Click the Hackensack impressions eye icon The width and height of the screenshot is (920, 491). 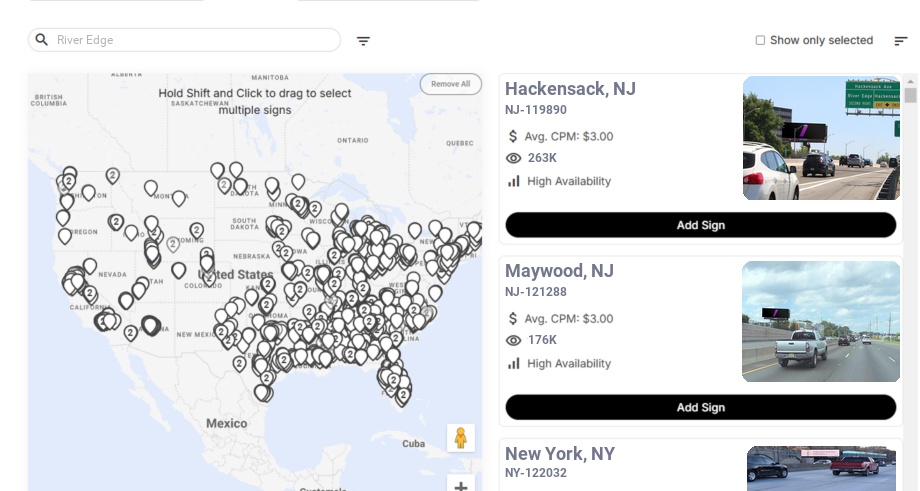pos(514,158)
